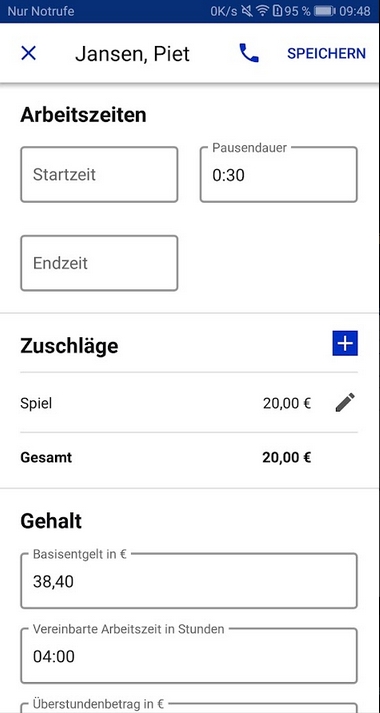Image resolution: width=380 pixels, height=713 pixels.
Task: Tap the phone call icon
Action: (x=249, y=53)
